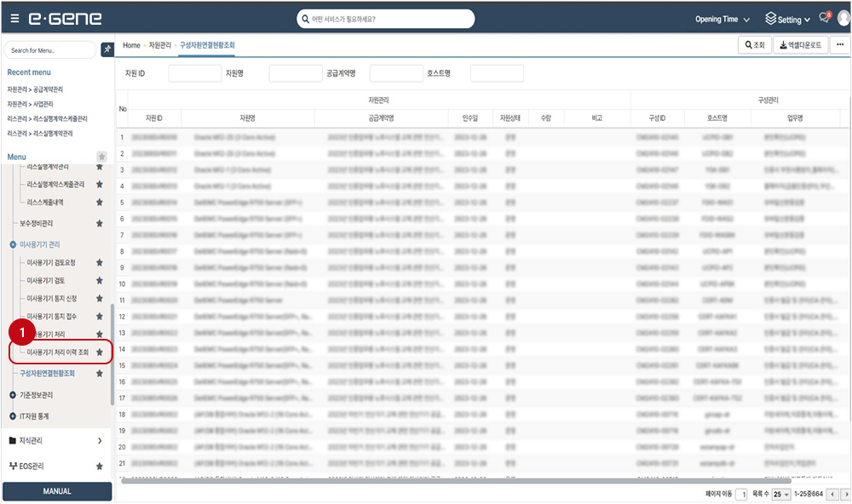Open the chat notifications icon
This screenshot has height=504, width=852.
tap(824, 19)
